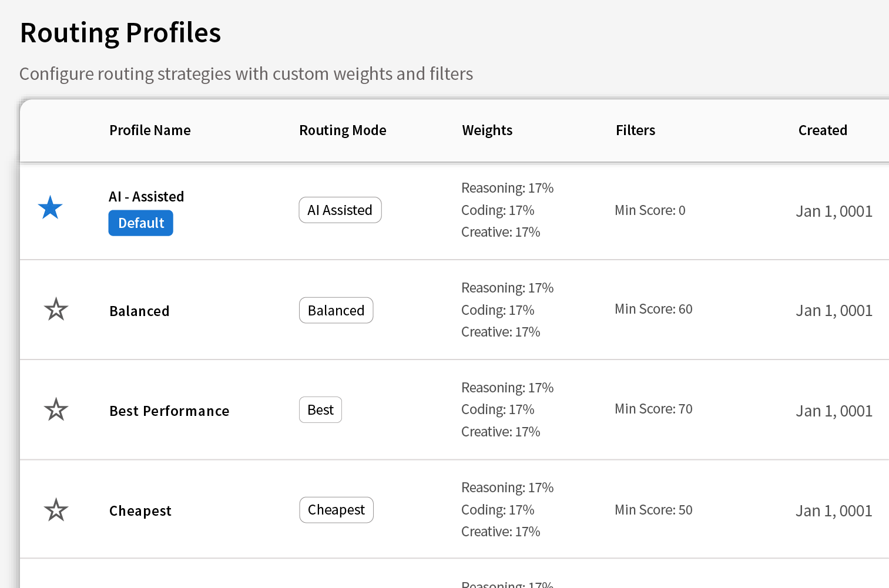Click the Routing Mode column header
The width and height of the screenshot is (889, 588).
[x=343, y=130]
